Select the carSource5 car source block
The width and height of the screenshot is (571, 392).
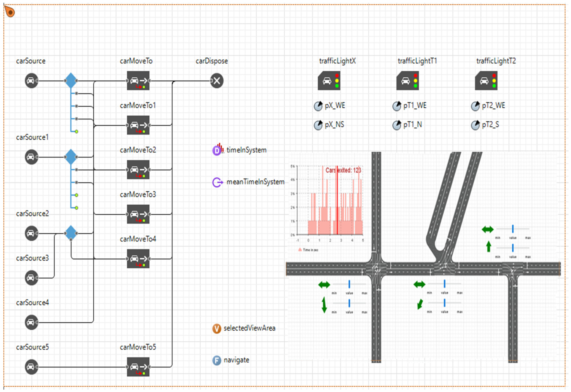31,367
